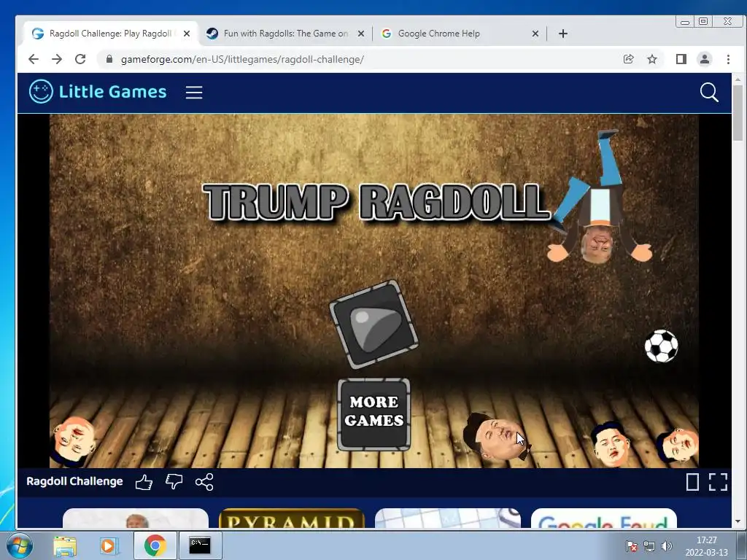Open Windows Media Player from taskbar
The height and width of the screenshot is (560, 747).
click(109, 545)
